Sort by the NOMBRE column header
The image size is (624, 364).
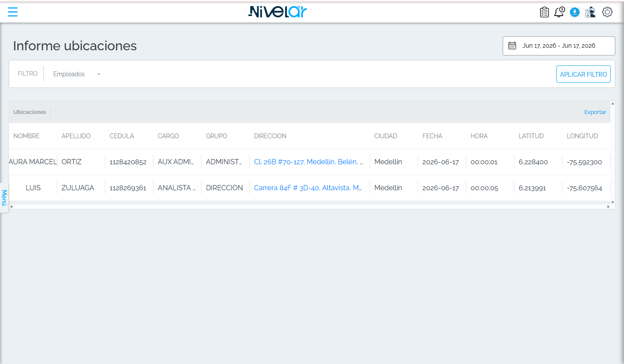[26, 136]
